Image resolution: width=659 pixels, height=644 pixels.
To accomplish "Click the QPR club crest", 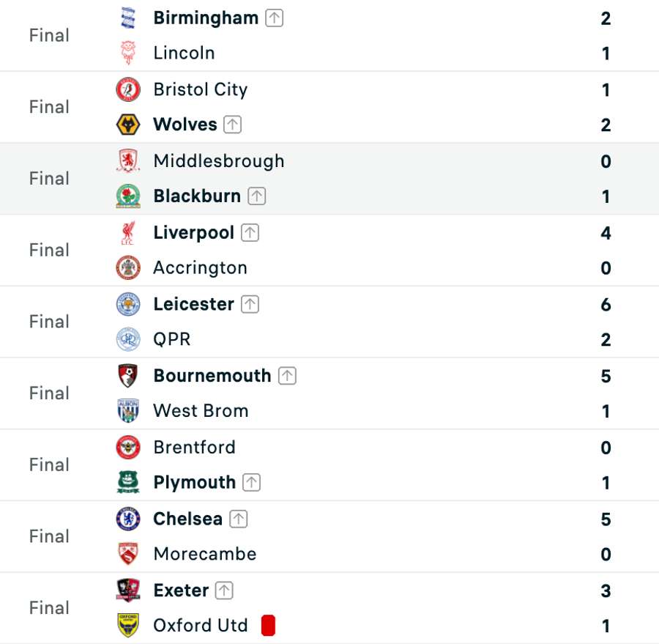I will (x=127, y=339).
